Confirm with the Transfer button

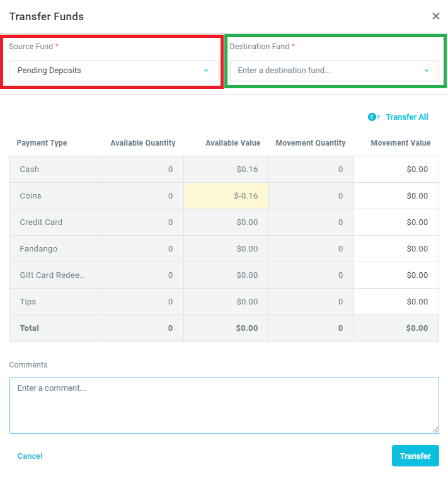tap(415, 456)
